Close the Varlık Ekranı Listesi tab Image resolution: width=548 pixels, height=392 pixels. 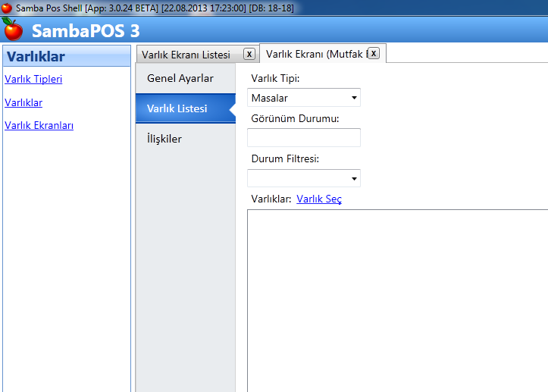(x=249, y=54)
